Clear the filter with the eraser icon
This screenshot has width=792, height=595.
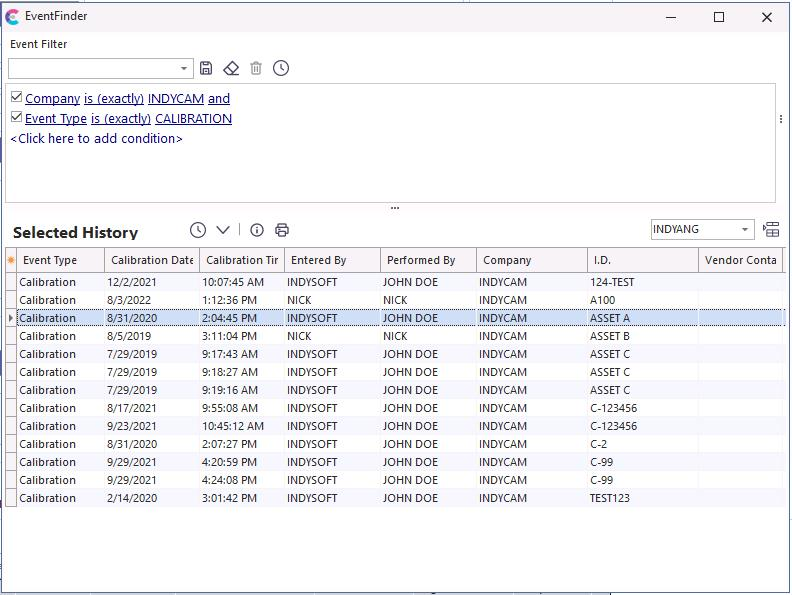pos(231,68)
